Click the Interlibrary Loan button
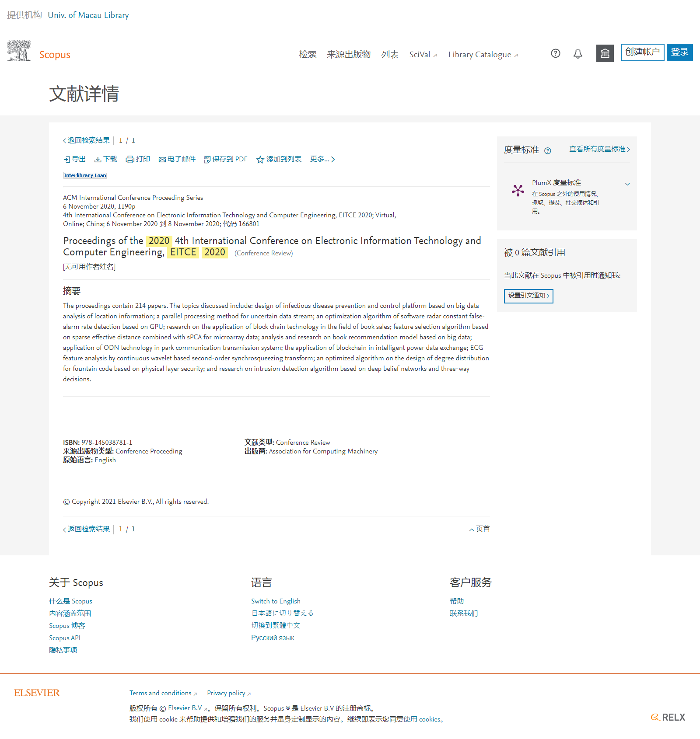 (x=85, y=175)
